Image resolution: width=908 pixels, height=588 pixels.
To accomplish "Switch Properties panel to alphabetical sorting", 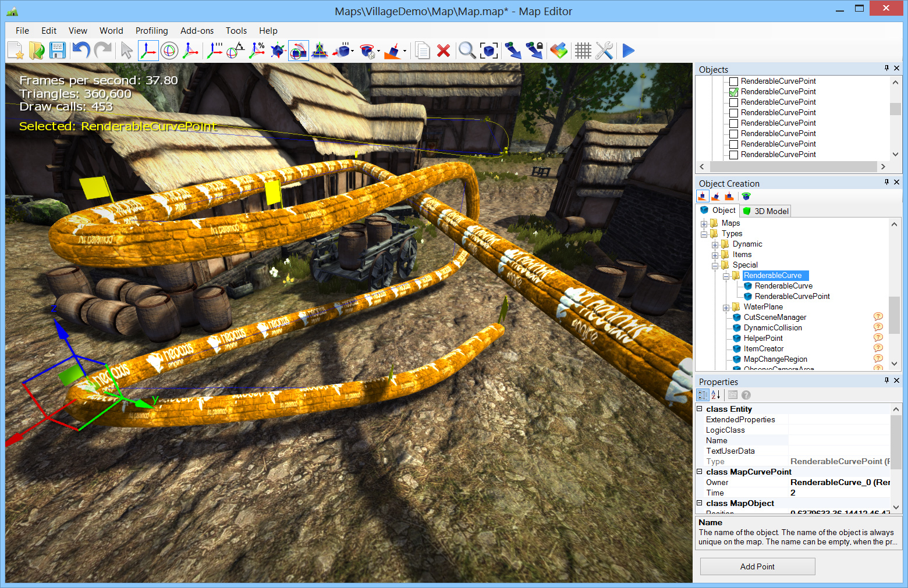I will 716,395.
